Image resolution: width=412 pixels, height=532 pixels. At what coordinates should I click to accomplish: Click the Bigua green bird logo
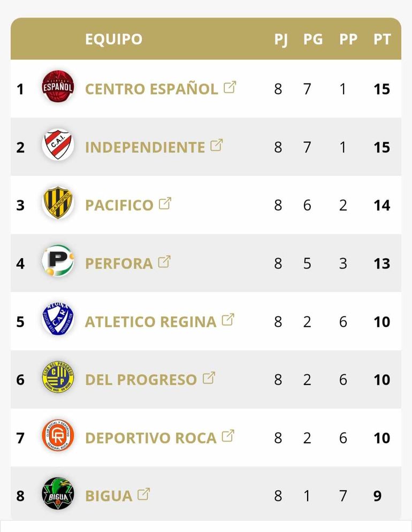(x=58, y=494)
